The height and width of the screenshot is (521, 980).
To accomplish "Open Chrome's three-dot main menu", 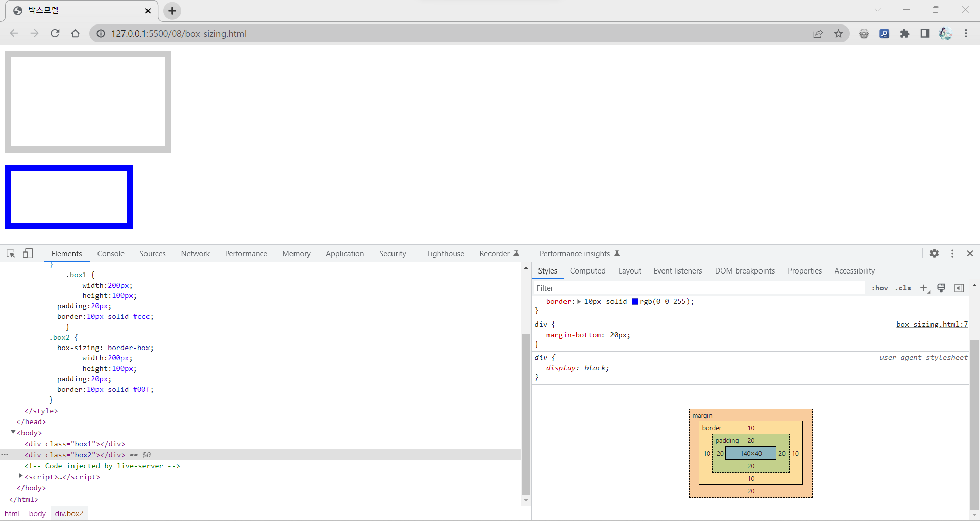I will [966, 33].
